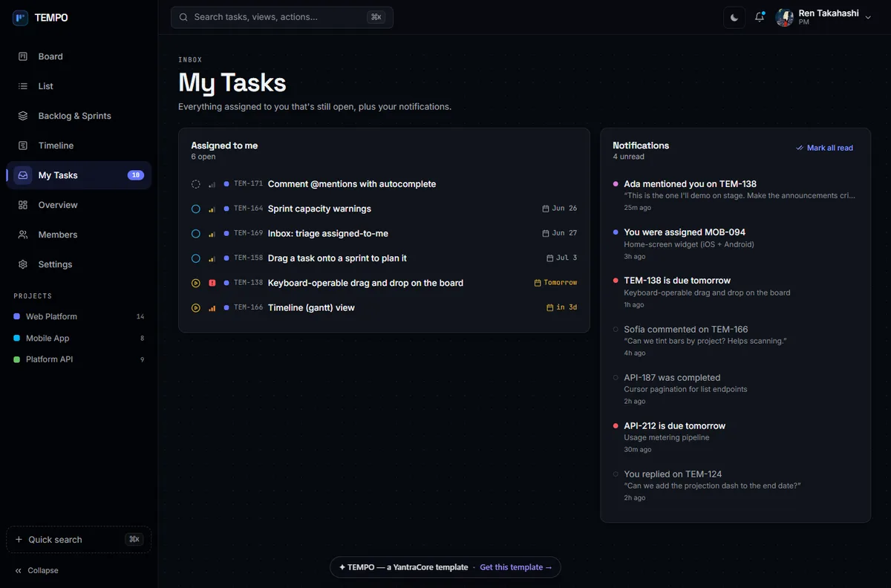Open Platform API project
This screenshot has height=588, width=891.
[79, 359]
